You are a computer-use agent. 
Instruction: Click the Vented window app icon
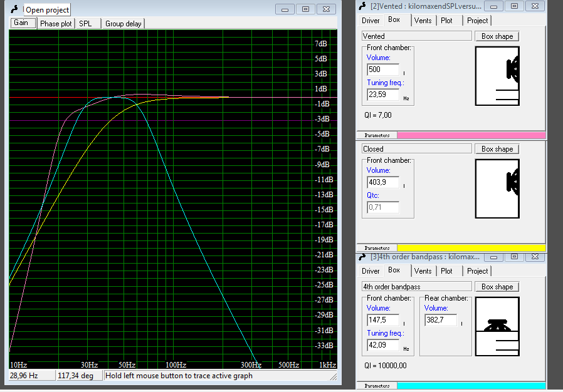tap(362, 6)
